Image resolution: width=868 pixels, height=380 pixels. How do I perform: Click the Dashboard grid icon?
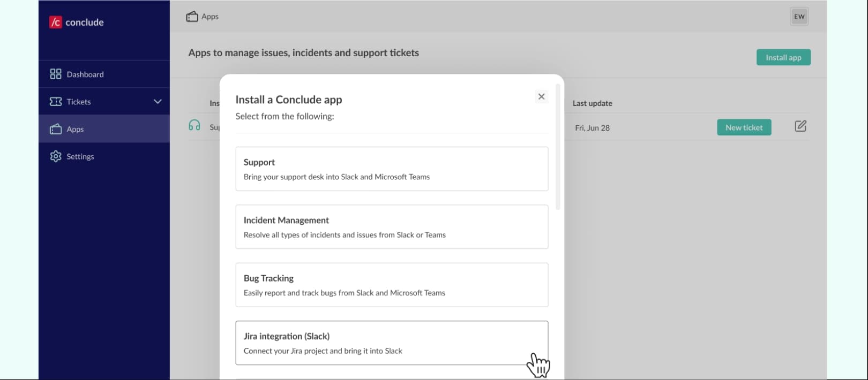(x=56, y=74)
